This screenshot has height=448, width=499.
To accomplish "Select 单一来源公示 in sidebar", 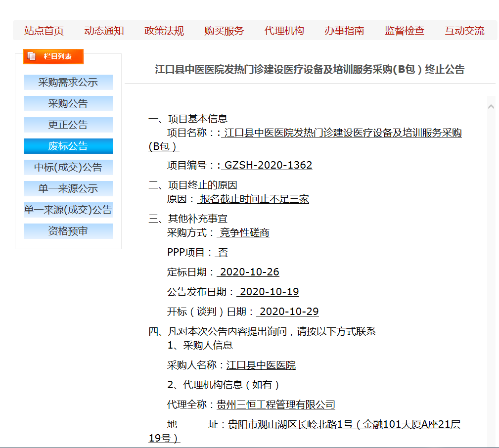I will (x=68, y=189).
